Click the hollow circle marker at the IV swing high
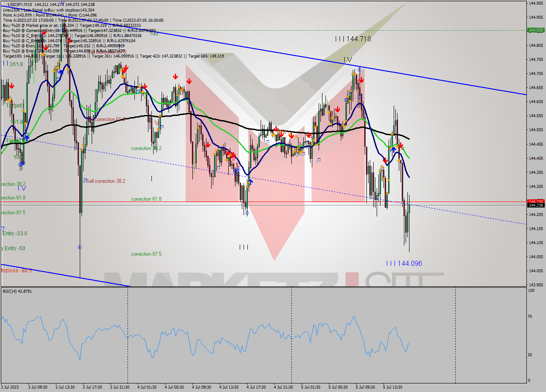This screenshot has height=392, width=546. [360, 69]
